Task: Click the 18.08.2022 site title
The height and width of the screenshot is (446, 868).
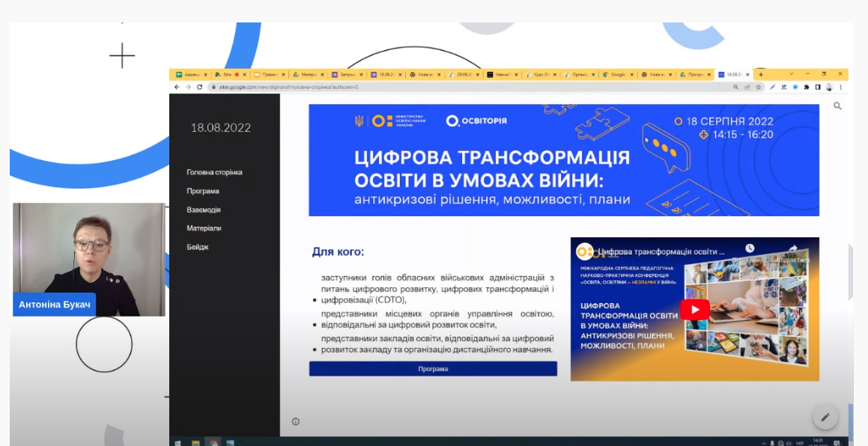Action: pos(221,128)
